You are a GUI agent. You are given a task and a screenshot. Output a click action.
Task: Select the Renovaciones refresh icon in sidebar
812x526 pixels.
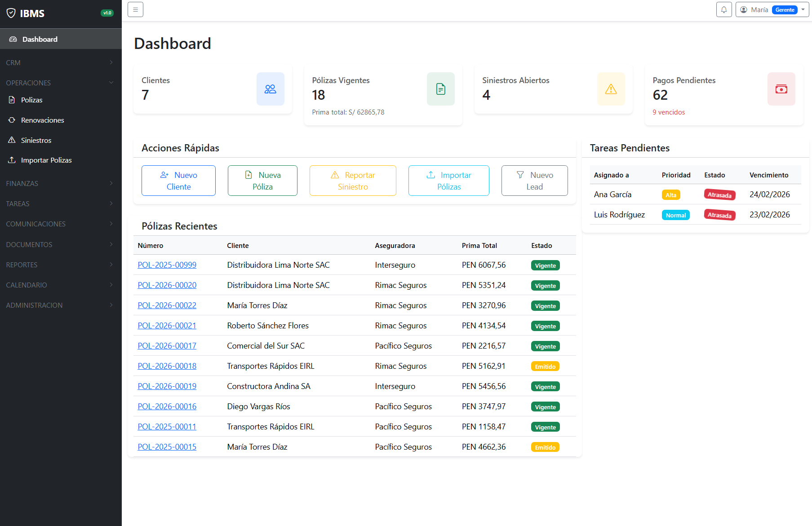point(12,120)
